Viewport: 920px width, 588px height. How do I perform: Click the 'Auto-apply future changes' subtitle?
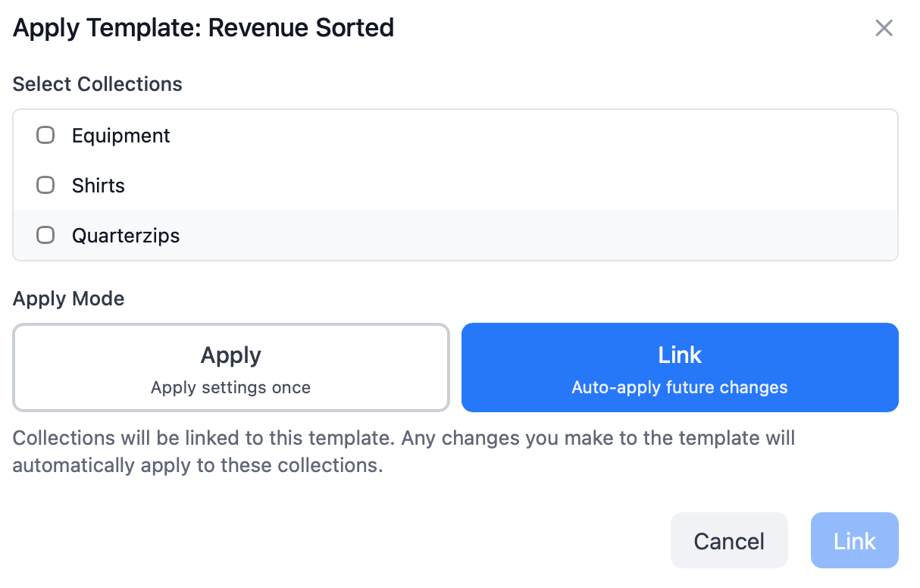(x=680, y=388)
